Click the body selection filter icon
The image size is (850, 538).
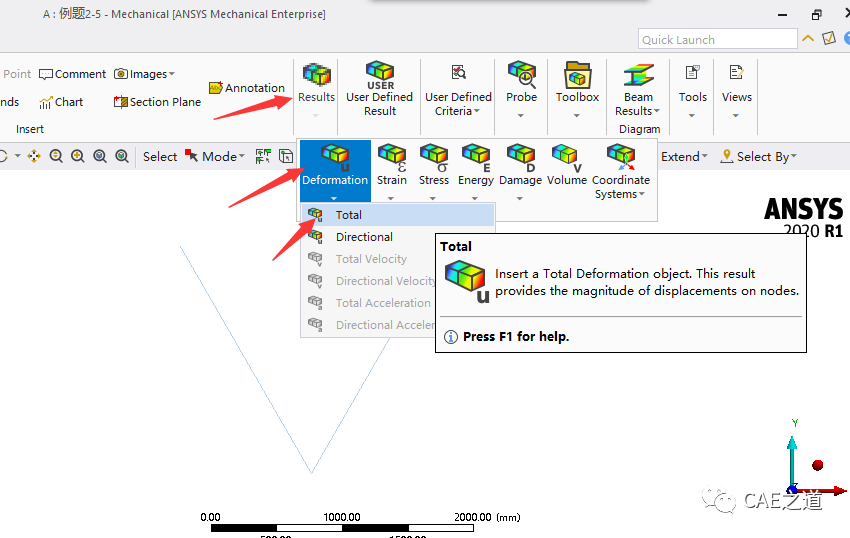(286, 156)
